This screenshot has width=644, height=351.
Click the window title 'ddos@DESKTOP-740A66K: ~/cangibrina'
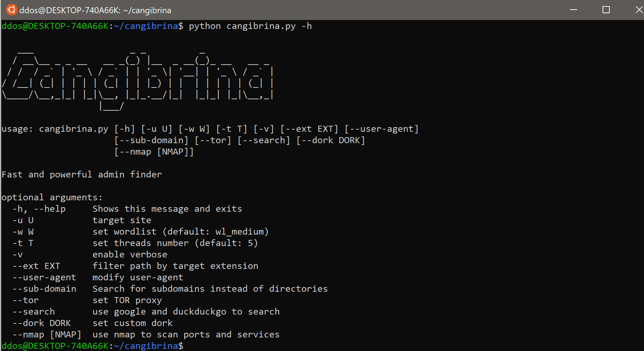click(95, 10)
